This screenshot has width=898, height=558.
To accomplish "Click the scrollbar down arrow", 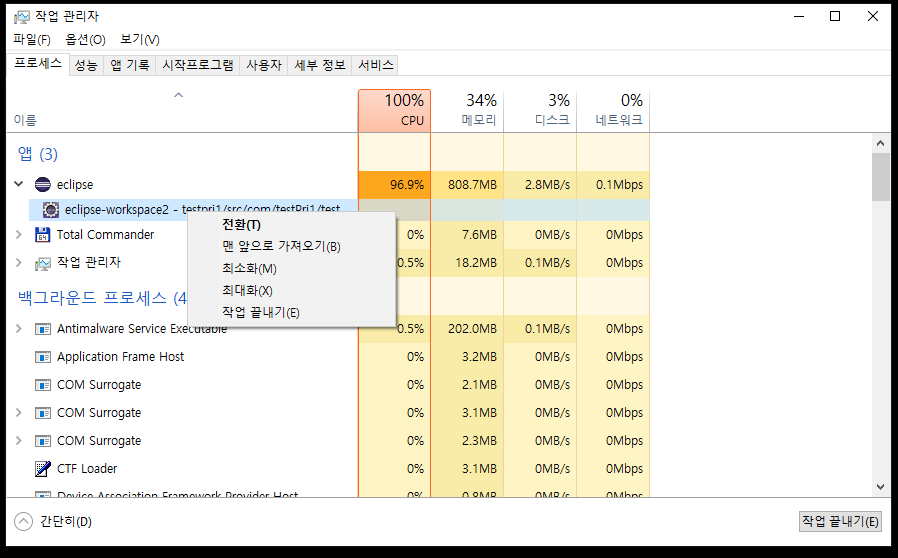I will coord(881,487).
